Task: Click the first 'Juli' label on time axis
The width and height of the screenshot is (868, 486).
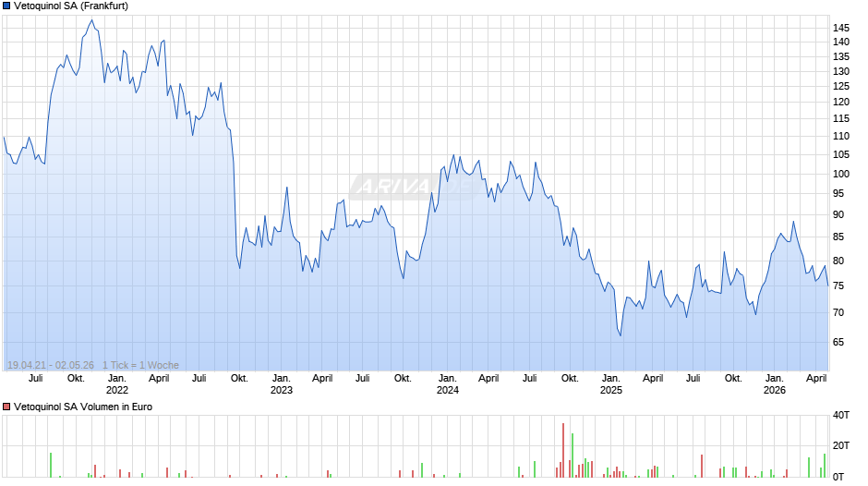Action: point(35,379)
